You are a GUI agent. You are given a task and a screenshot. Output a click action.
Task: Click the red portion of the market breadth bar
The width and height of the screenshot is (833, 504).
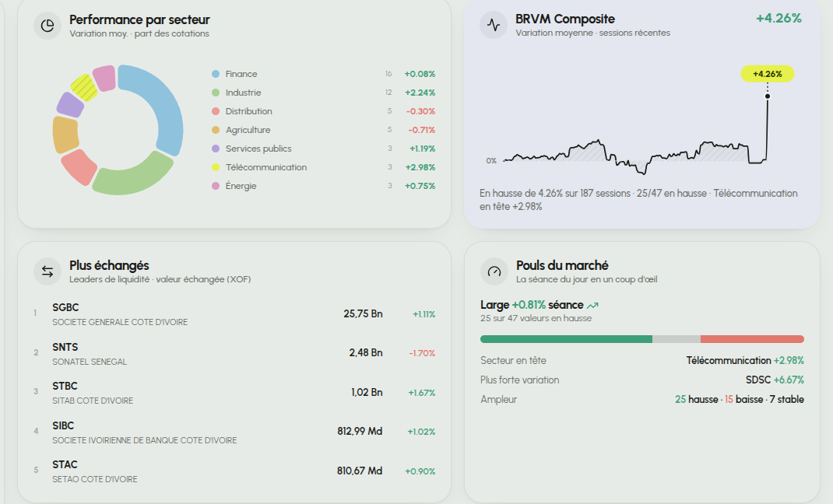coord(752,339)
